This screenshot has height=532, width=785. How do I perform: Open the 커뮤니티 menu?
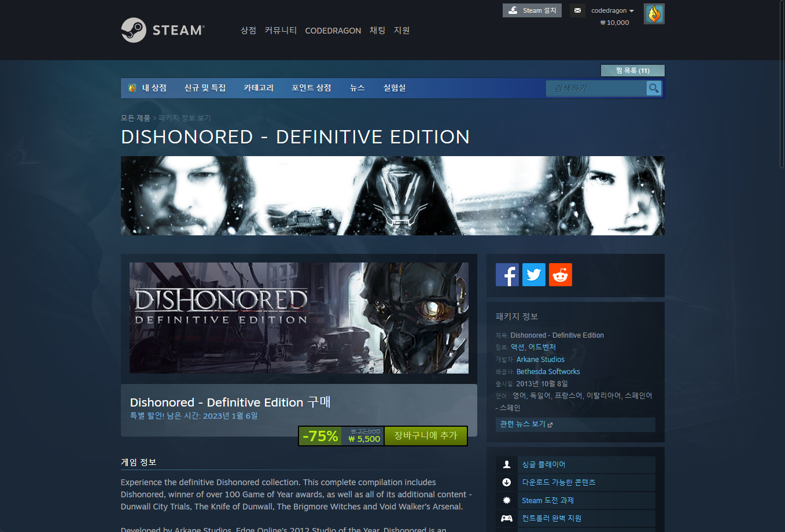point(281,30)
